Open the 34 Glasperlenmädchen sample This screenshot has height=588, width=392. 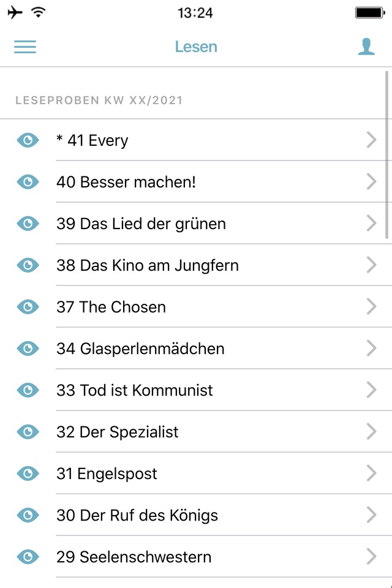[140, 349]
